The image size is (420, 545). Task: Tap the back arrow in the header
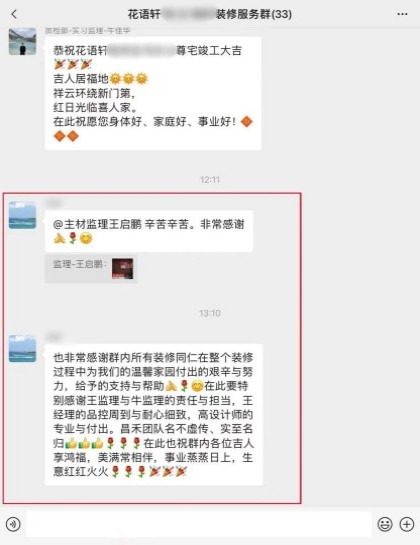[x=14, y=14]
